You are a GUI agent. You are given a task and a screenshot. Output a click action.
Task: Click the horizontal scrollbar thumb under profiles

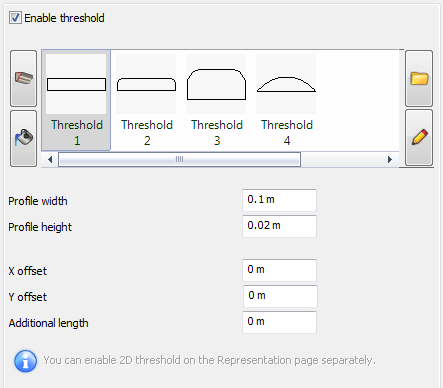(179, 160)
